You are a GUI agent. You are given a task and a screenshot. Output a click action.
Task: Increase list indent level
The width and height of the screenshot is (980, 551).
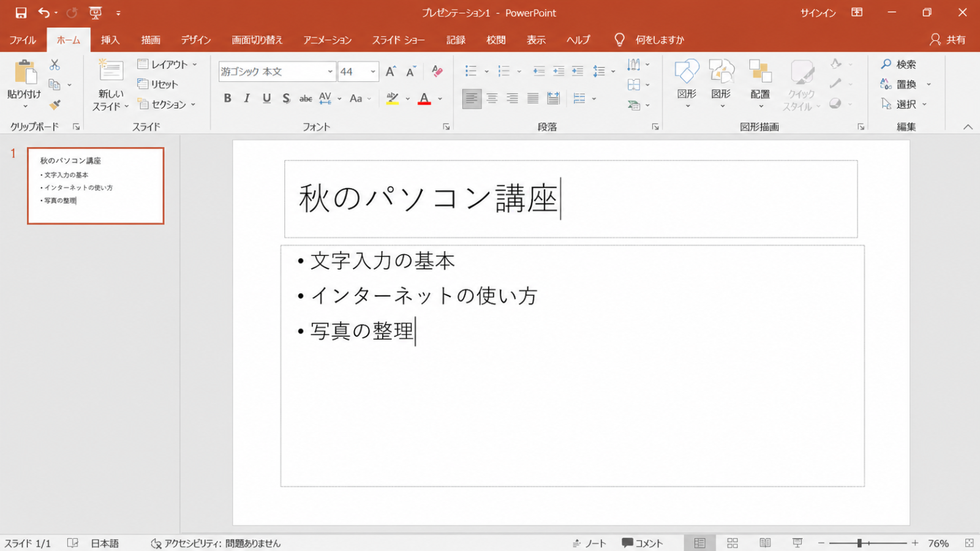(559, 72)
